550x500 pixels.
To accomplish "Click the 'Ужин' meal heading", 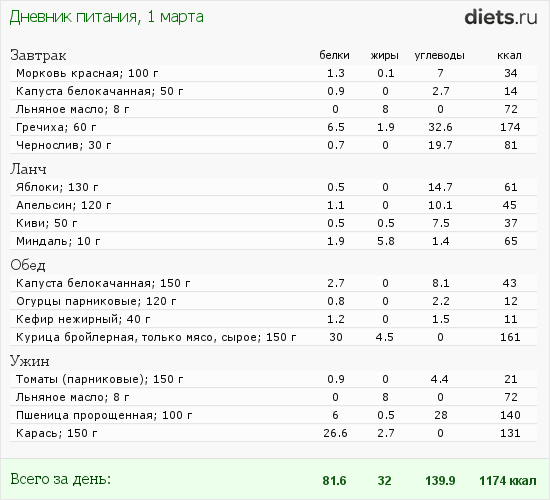I will tap(30, 361).
